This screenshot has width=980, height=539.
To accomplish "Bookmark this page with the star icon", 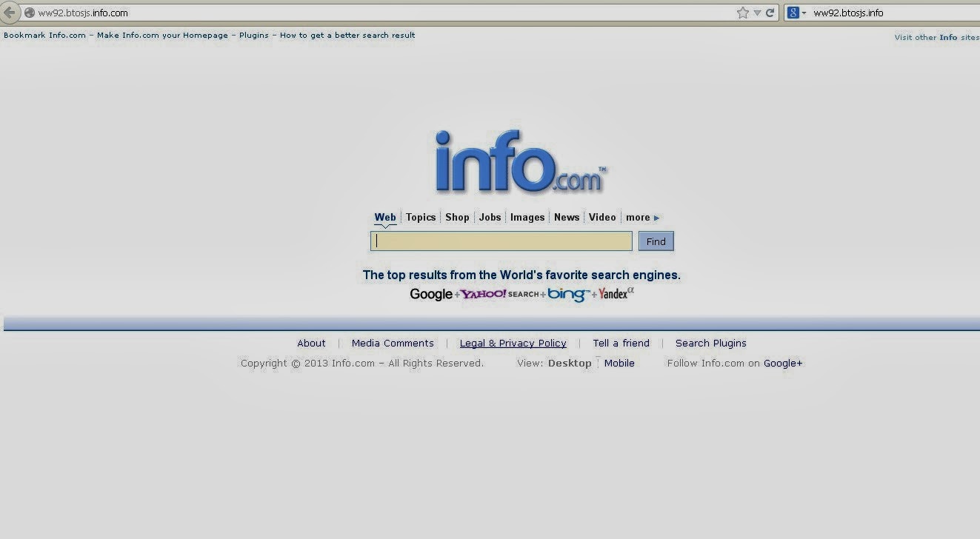I will point(743,13).
